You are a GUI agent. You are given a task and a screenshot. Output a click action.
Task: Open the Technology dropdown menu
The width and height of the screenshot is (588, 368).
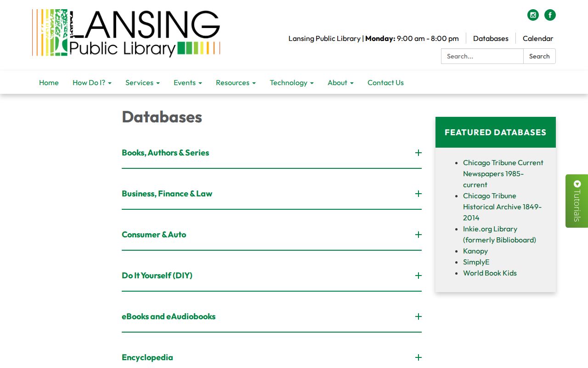[292, 83]
